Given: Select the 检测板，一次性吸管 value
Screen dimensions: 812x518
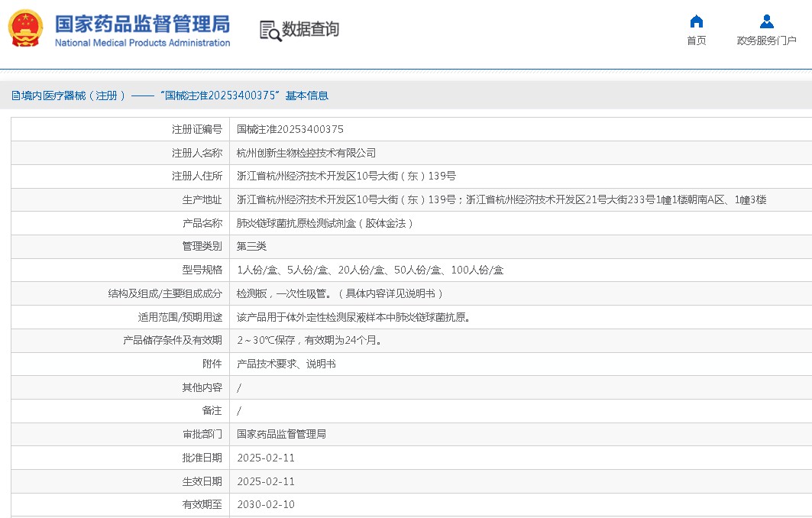Looking at the screenshot, I should point(340,293).
